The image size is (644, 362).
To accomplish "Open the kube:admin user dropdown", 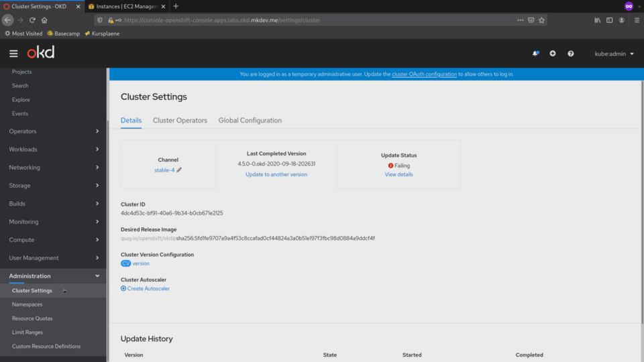I will tap(614, 54).
